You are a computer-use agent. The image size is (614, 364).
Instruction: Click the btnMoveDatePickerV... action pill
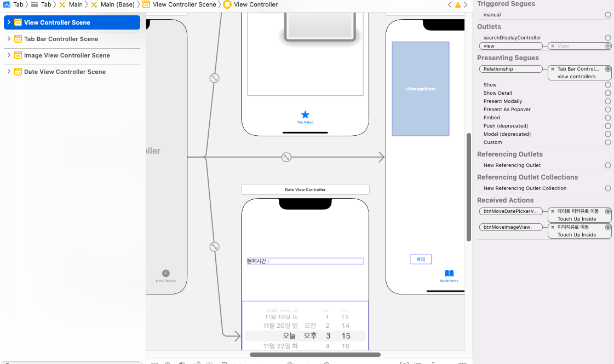point(510,211)
